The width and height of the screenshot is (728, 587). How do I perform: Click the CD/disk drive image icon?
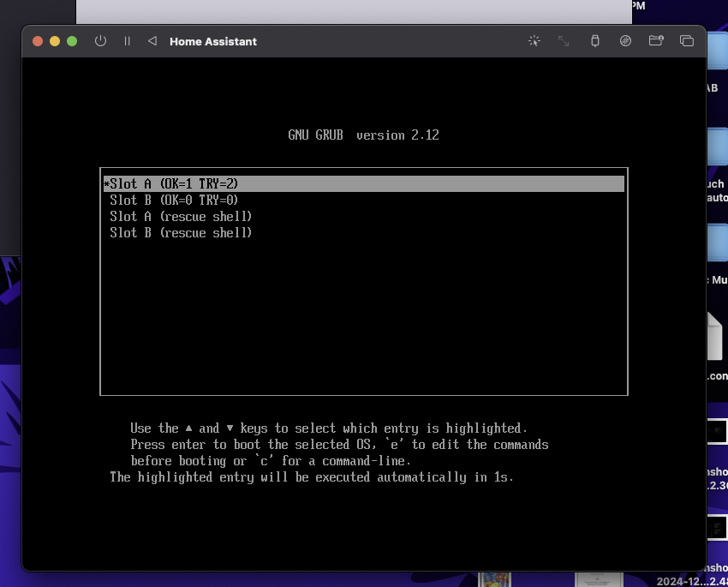click(625, 40)
